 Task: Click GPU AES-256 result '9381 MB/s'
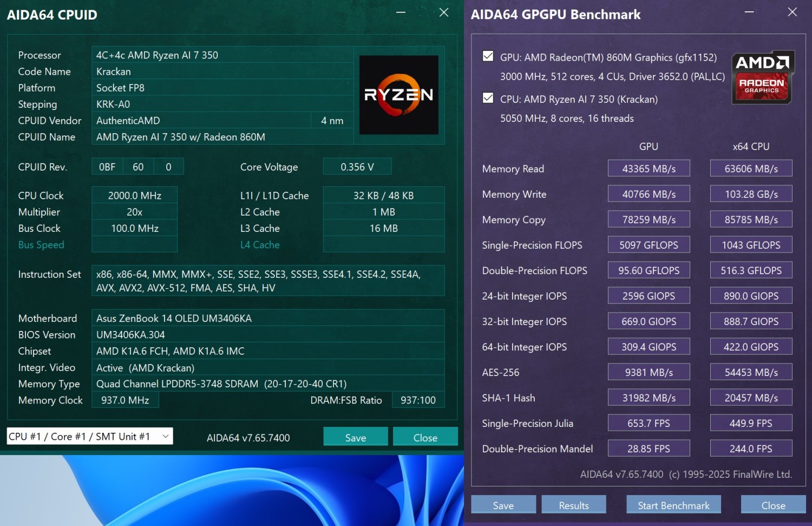point(649,372)
